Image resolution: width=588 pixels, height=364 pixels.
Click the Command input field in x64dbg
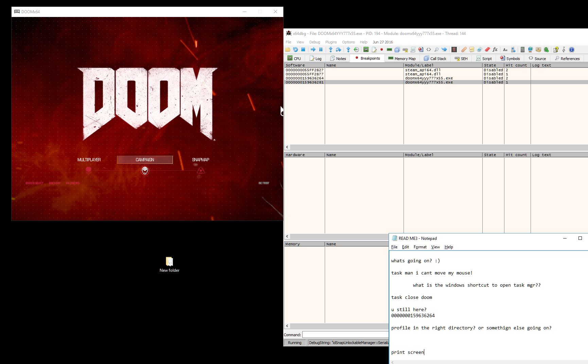click(345, 335)
